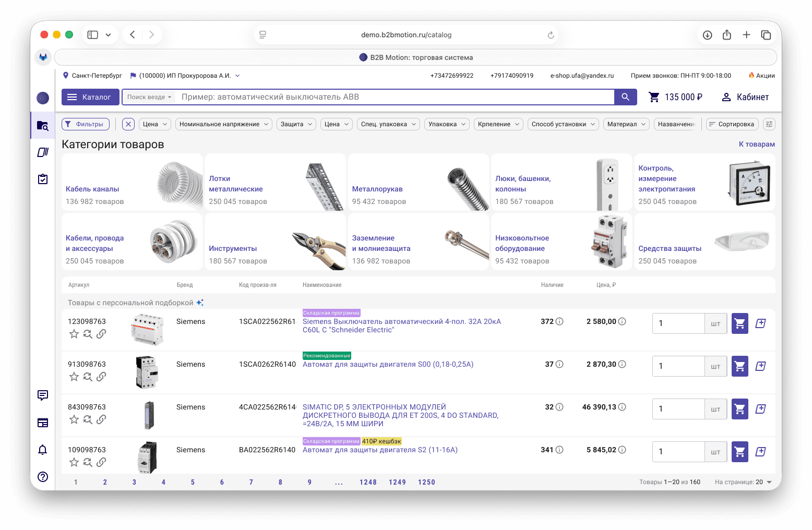Add Siemens item 123098763 to cart
Screen dimensions: 812x530
[x=740, y=323]
